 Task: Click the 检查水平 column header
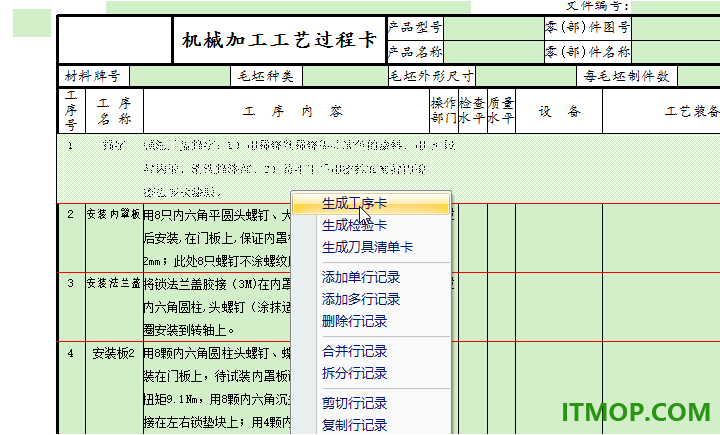point(472,111)
